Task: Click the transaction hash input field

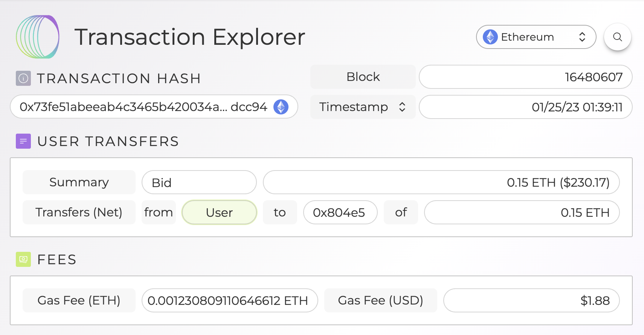Action: (x=143, y=107)
